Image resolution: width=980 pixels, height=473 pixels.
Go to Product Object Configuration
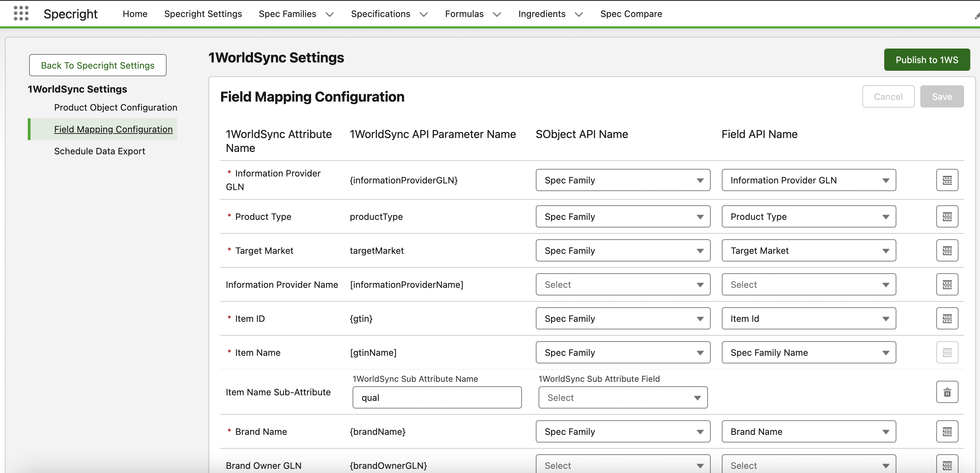point(115,108)
